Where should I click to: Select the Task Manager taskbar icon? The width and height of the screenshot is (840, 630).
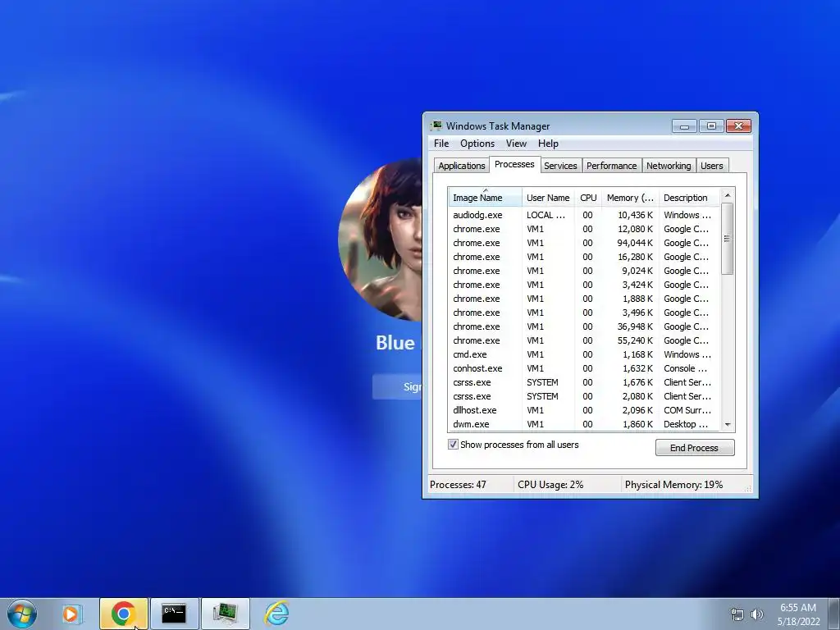point(225,614)
